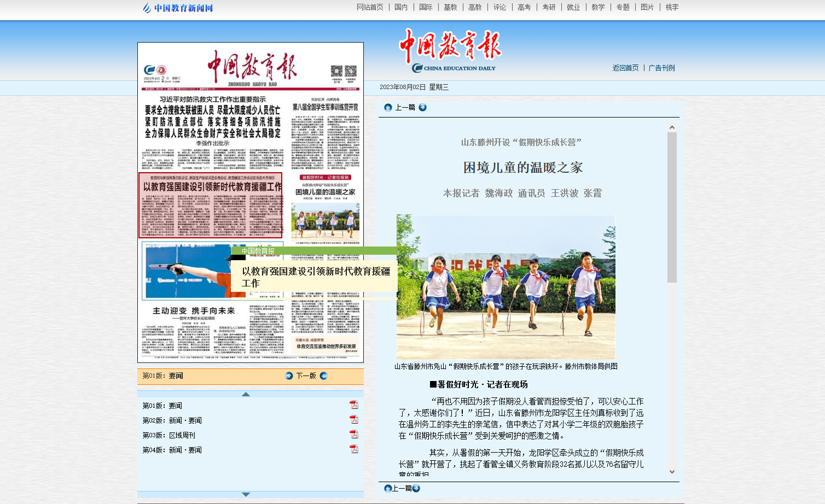Viewport: 825px width, 504px height.
Task: Click the article scrollbar up arrow
Action: pyautogui.click(x=672, y=127)
